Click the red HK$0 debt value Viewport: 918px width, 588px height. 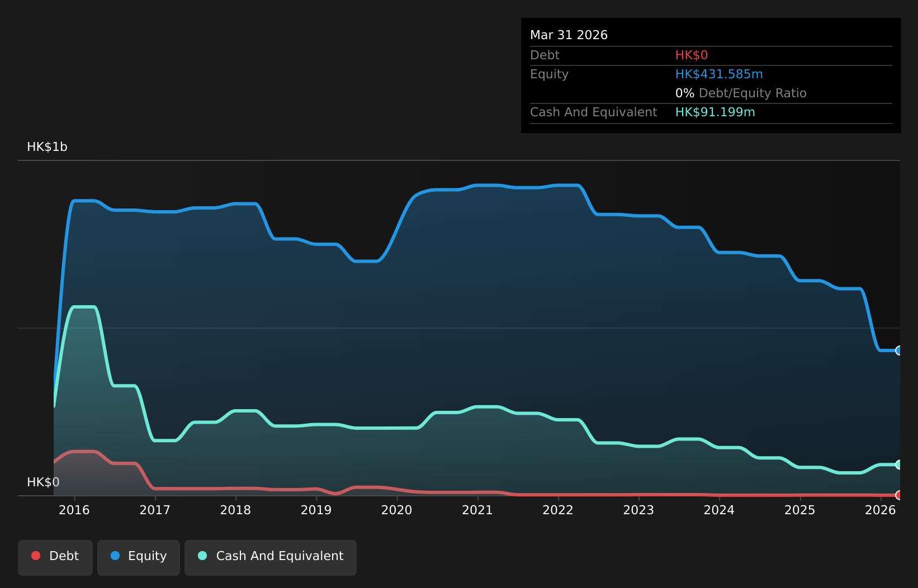tap(692, 55)
